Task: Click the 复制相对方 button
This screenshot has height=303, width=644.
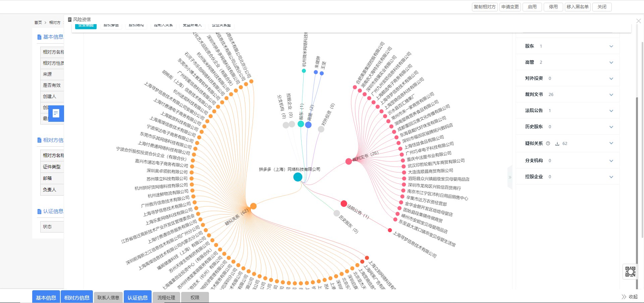Action: 484,7
